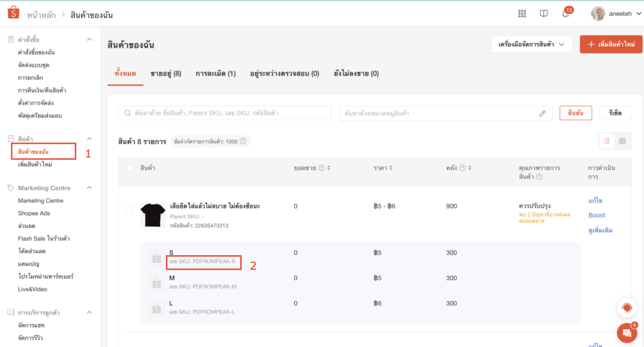Open Flash Sale ในร้านค้า in sidebar
The height and width of the screenshot is (347, 644).
44,239
